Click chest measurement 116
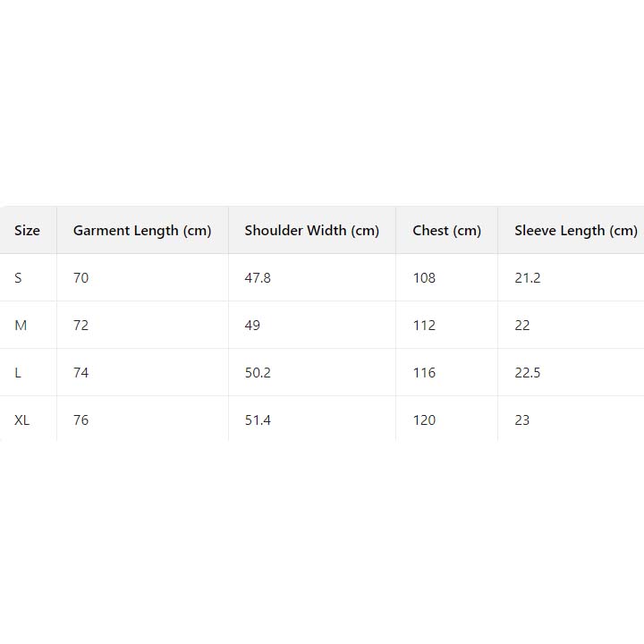This screenshot has width=644, height=644. (424, 373)
